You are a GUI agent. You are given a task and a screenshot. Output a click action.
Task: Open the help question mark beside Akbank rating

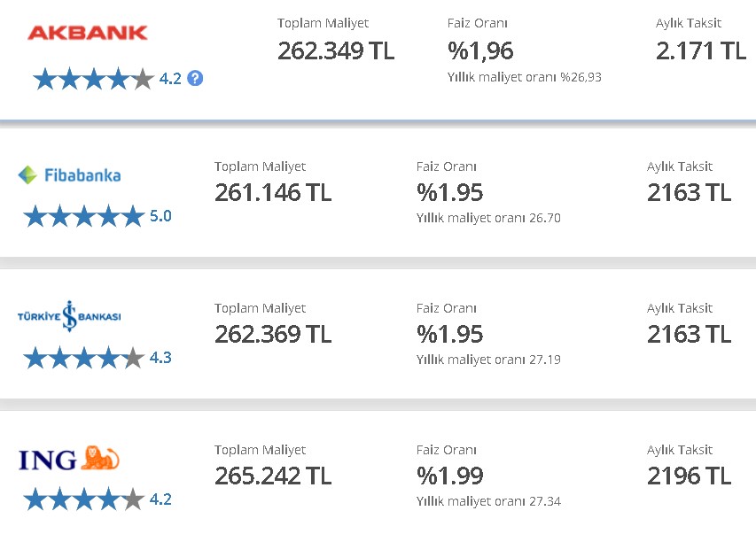pyautogui.click(x=195, y=78)
